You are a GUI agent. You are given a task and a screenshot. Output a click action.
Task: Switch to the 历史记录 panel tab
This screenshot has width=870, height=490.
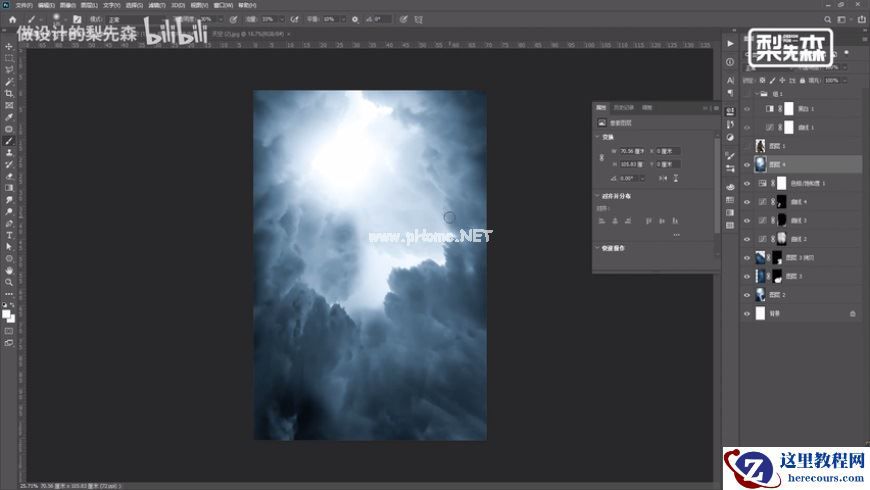tap(624, 108)
